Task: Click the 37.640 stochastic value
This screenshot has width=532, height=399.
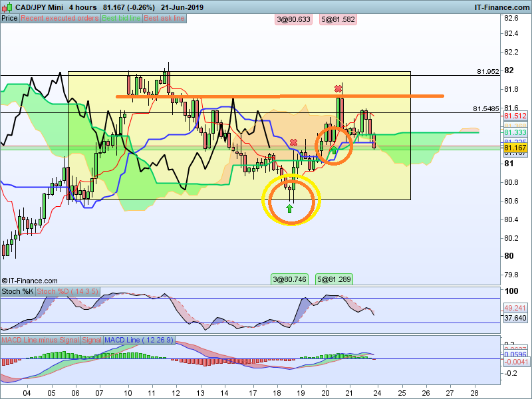Action: (515, 319)
